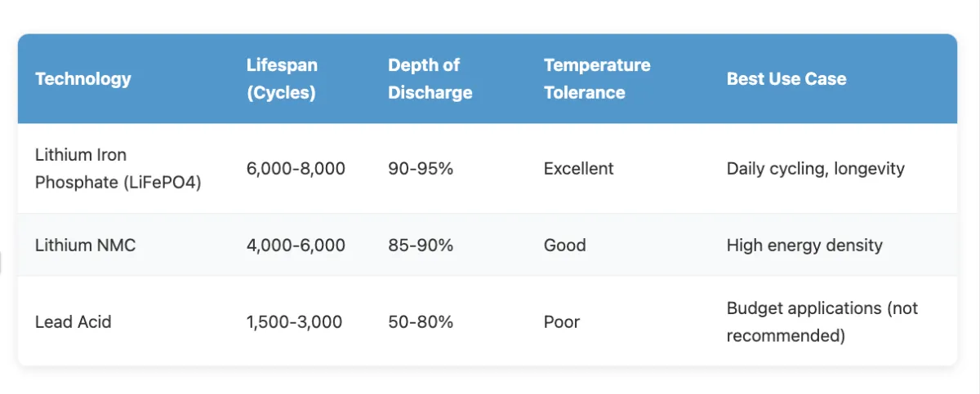Click the Technology column header

coord(83,79)
